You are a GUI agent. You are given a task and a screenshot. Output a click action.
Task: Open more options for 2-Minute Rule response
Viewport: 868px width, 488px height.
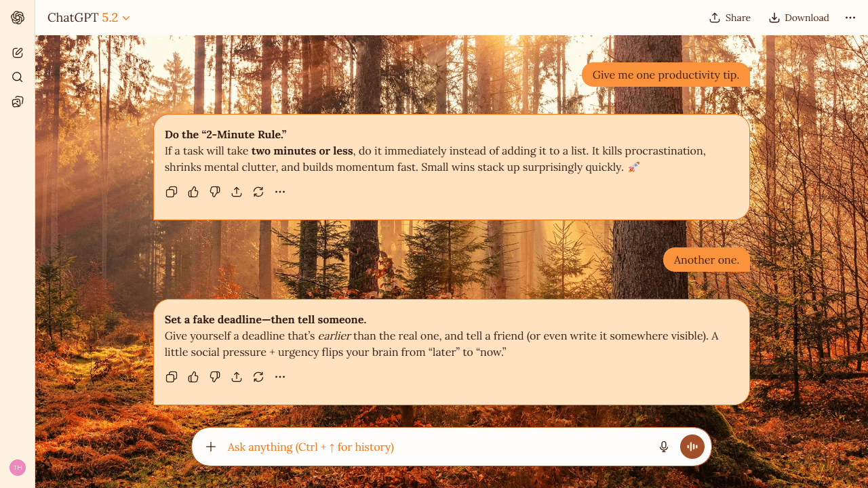[x=280, y=192]
